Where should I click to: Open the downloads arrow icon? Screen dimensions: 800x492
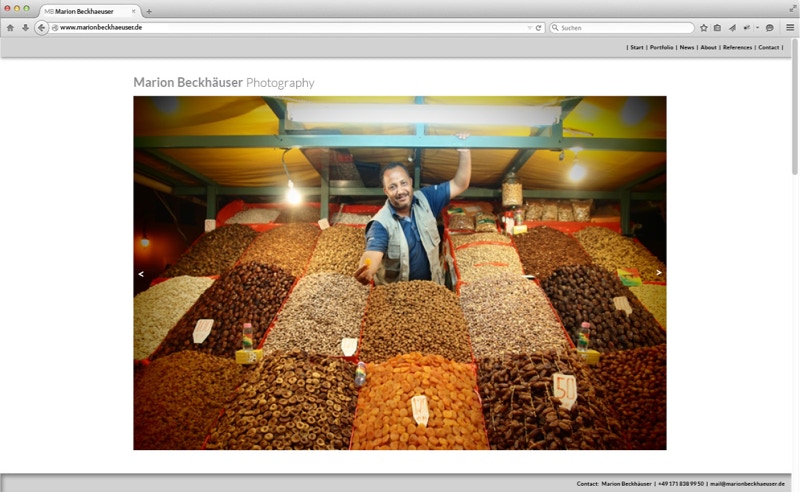25,28
